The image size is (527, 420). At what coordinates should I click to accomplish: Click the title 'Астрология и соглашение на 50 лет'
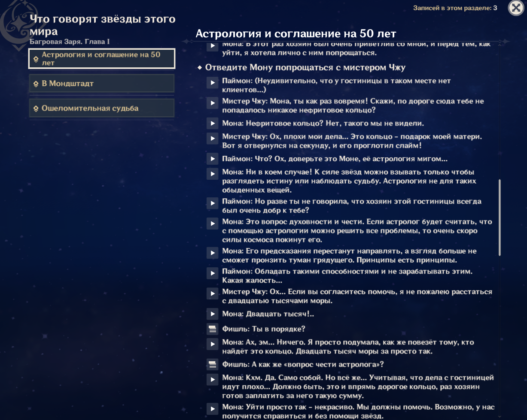(296, 33)
